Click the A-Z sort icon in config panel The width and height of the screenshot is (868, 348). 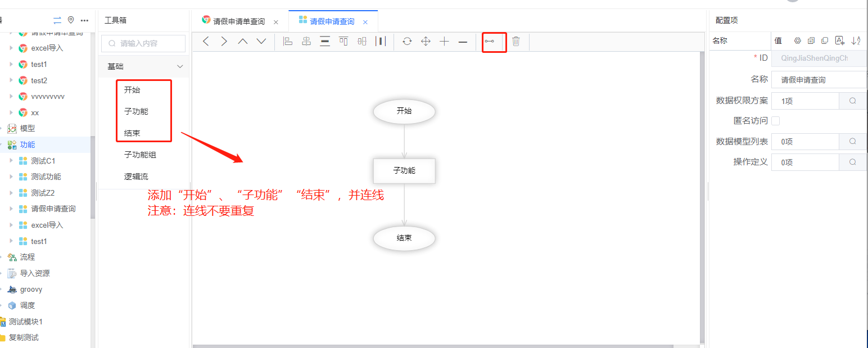click(x=856, y=40)
